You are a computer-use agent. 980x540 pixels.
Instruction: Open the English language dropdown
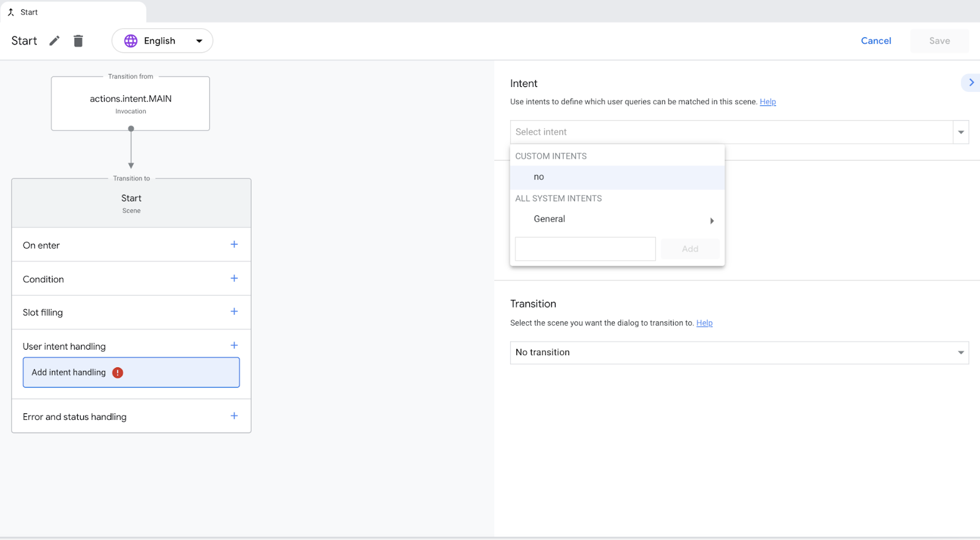[198, 41]
